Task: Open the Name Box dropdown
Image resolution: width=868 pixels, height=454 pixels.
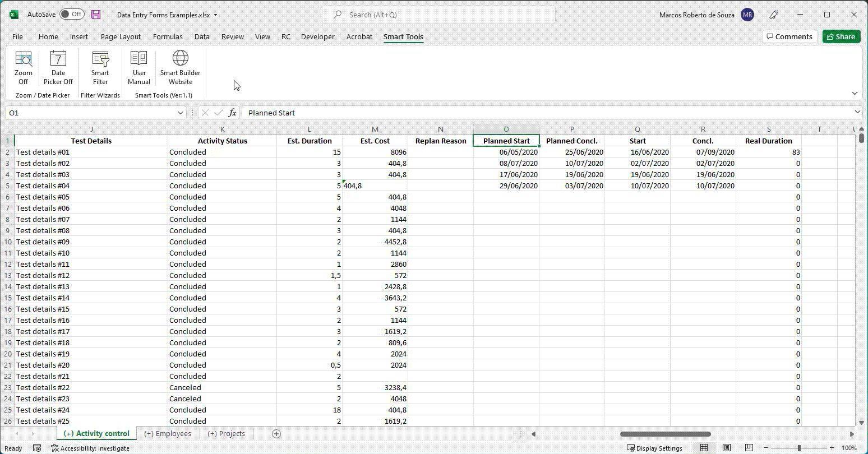Action: click(x=181, y=112)
